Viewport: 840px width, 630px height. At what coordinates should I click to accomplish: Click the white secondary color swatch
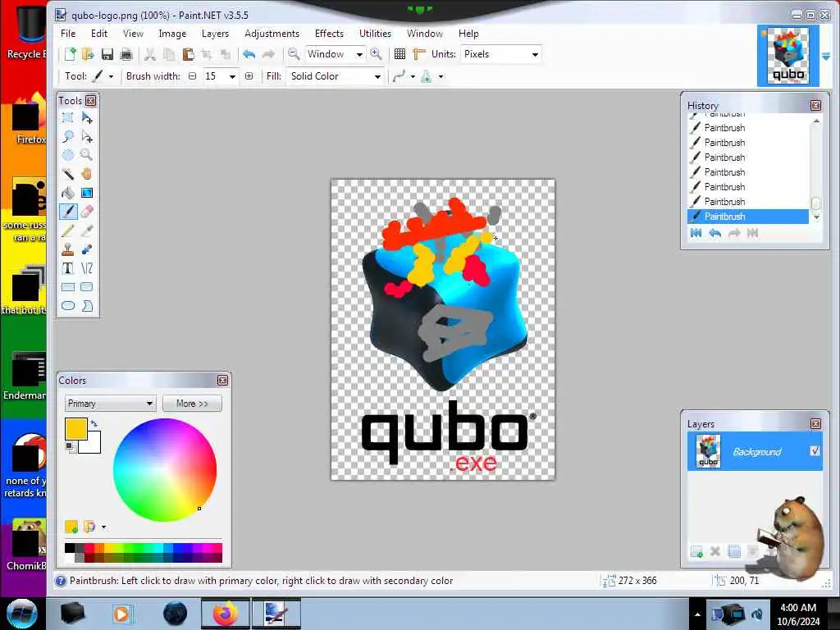click(x=92, y=445)
